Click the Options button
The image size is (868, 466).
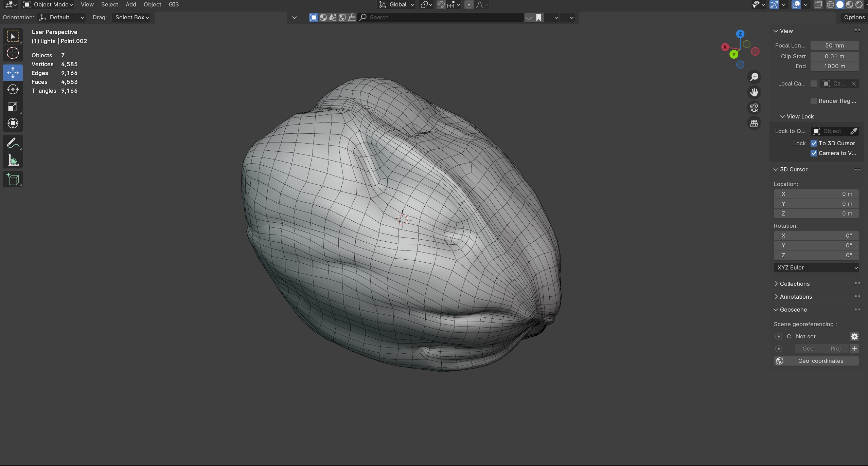click(x=854, y=17)
